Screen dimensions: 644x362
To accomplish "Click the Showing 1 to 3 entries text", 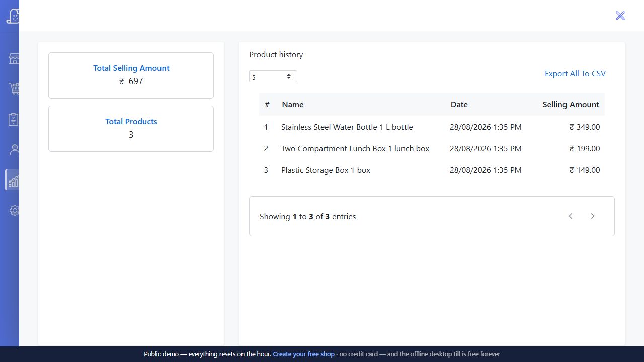I will coord(308,217).
